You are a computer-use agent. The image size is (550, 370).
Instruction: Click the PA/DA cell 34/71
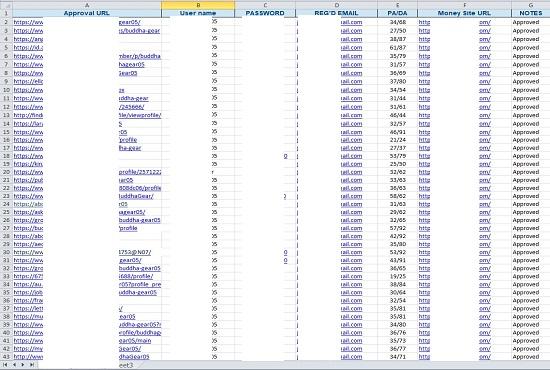point(398,357)
